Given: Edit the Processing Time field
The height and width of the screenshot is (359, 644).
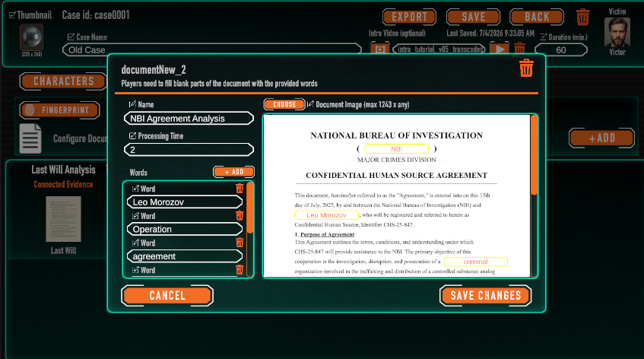Looking at the screenshot, I should coord(189,150).
